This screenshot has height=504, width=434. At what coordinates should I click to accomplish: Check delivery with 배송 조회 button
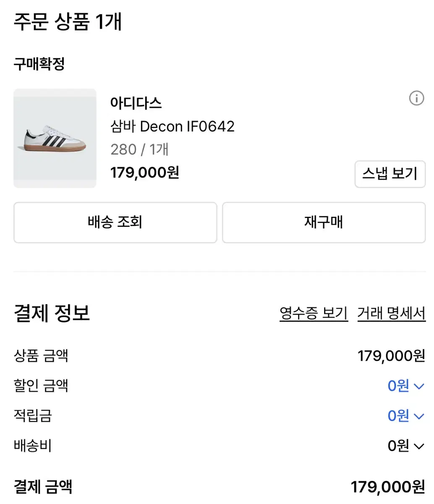pyautogui.click(x=115, y=222)
